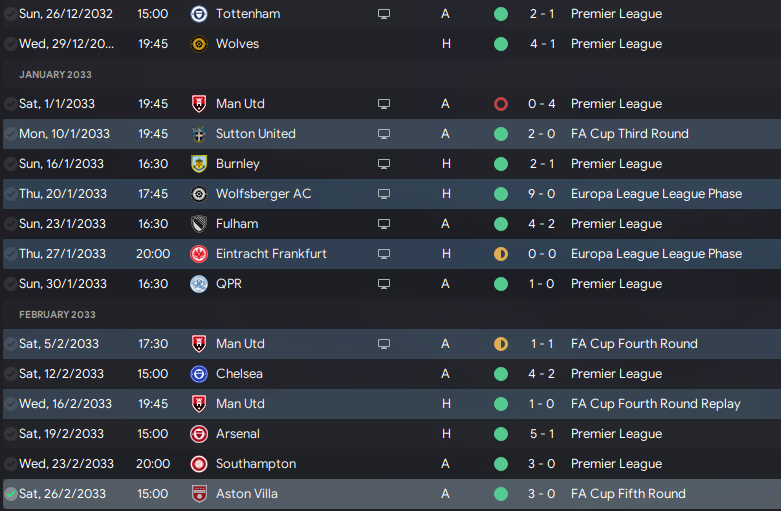Click the Eintracht Frankfurt club badge
This screenshot has width=781, height=511.
(198, 254)
